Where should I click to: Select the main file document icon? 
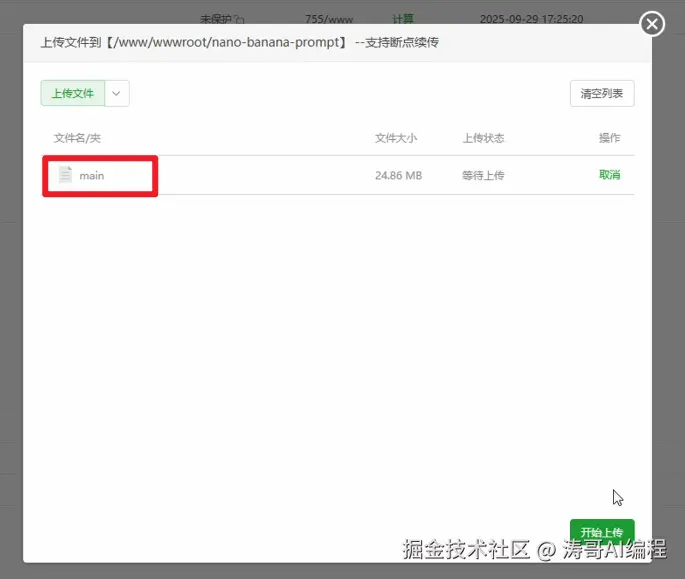pos(65,175)
